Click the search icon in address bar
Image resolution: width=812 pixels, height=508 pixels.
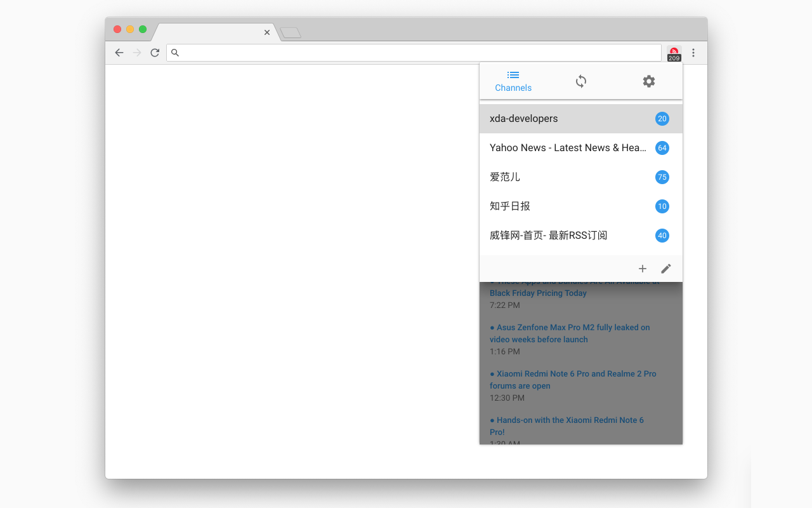coord(175,53)
